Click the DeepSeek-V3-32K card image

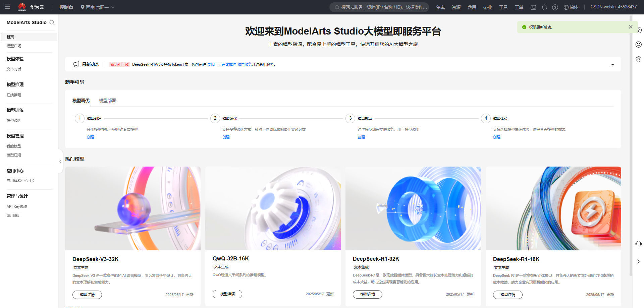click(x=133, y=208)
